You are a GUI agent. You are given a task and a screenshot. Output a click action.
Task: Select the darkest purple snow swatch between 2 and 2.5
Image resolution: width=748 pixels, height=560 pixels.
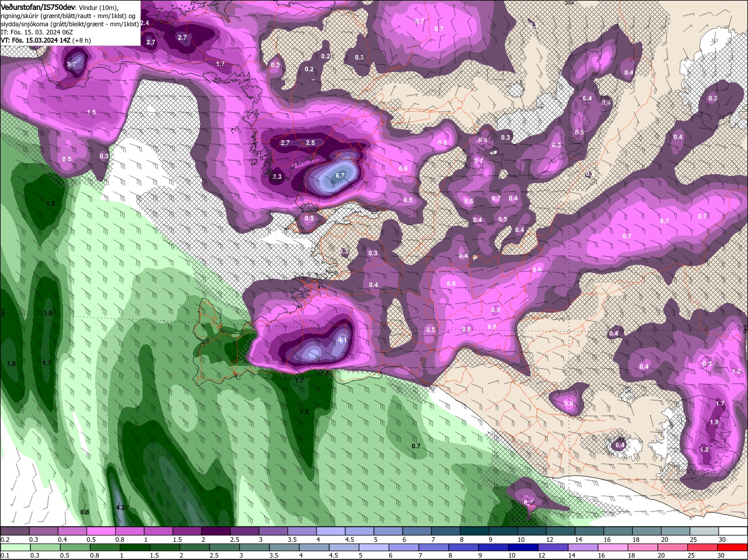coord(216,531)
